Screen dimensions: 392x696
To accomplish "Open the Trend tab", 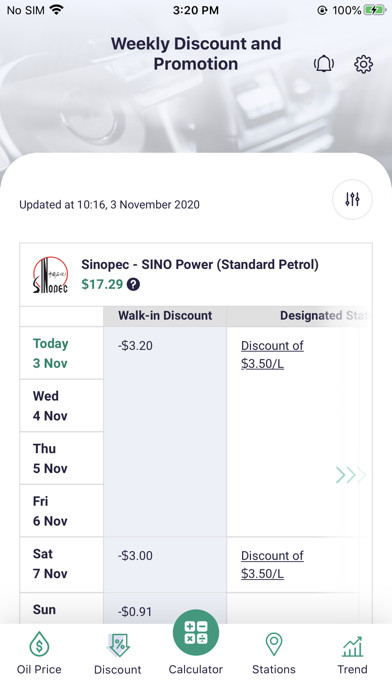I will coord(352,654).
